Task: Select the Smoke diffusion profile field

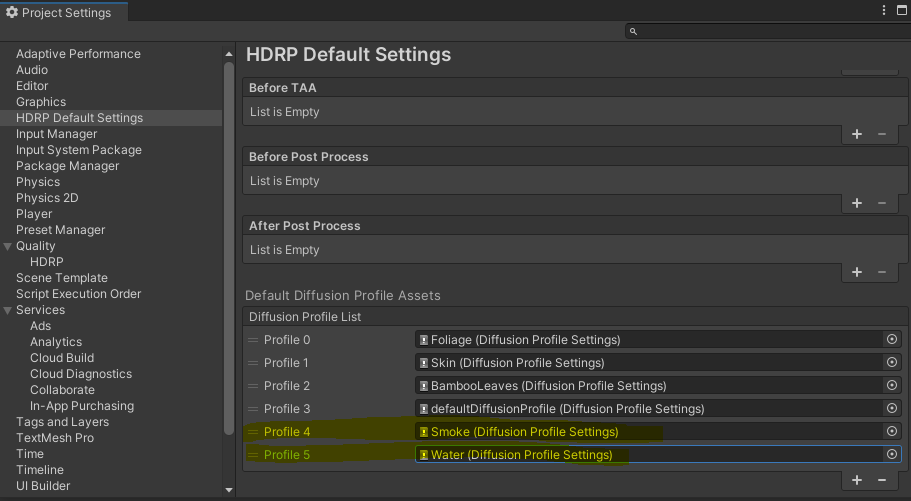Action: [648, 432]
